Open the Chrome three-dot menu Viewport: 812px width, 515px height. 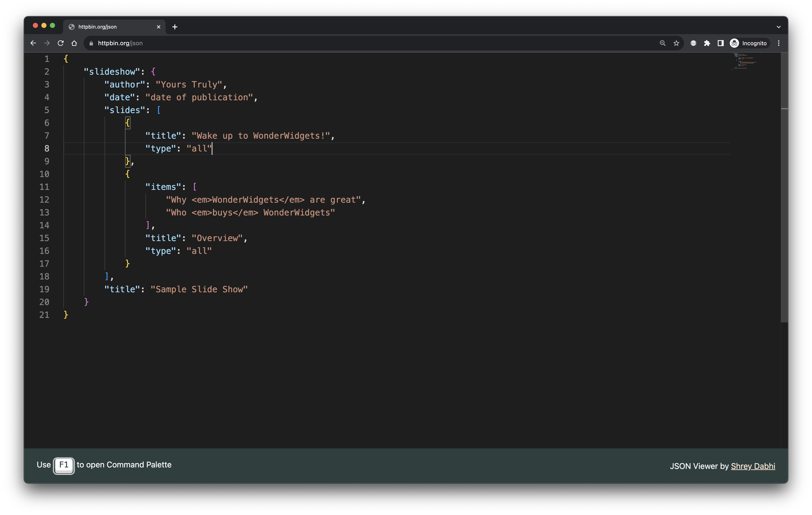[x=779, y=43]
